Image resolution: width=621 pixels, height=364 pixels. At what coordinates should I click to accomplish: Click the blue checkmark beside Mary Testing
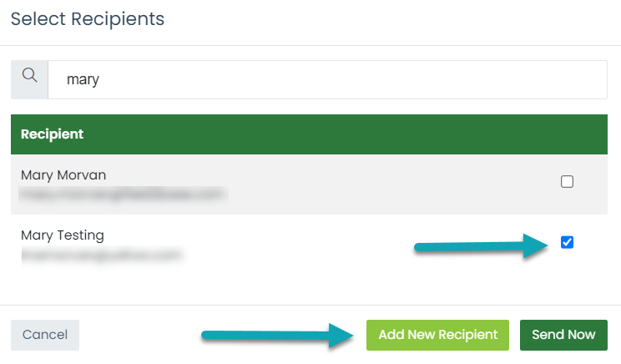coord(567,242)
